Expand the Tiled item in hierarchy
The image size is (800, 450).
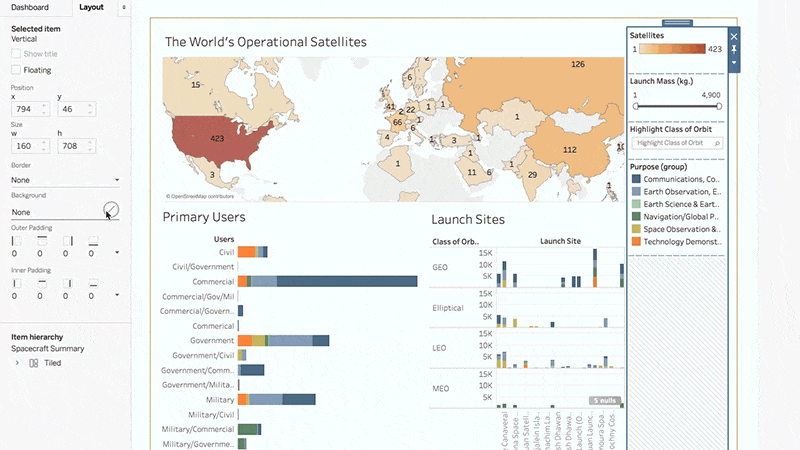click(x=16, y=363)
